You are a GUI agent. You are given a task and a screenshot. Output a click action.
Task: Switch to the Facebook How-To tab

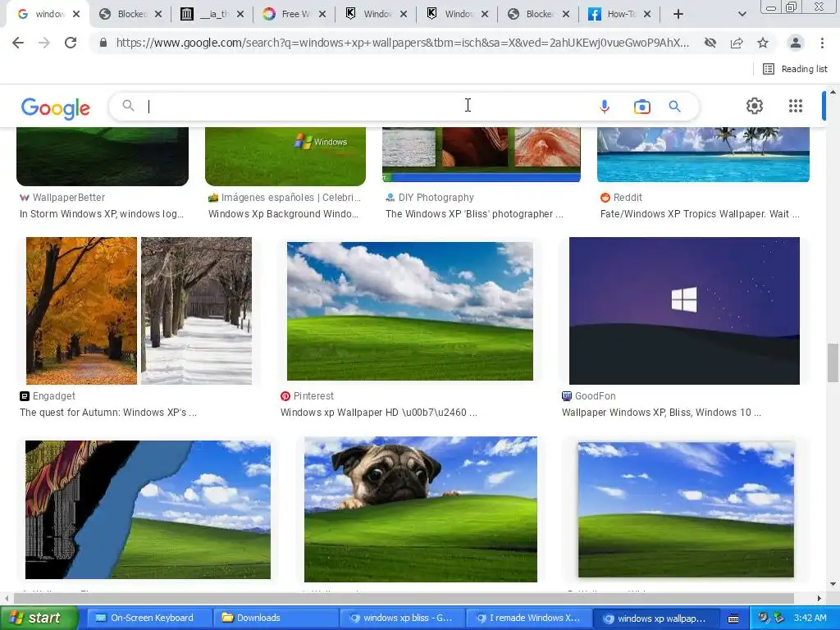(x=620, y=15)
